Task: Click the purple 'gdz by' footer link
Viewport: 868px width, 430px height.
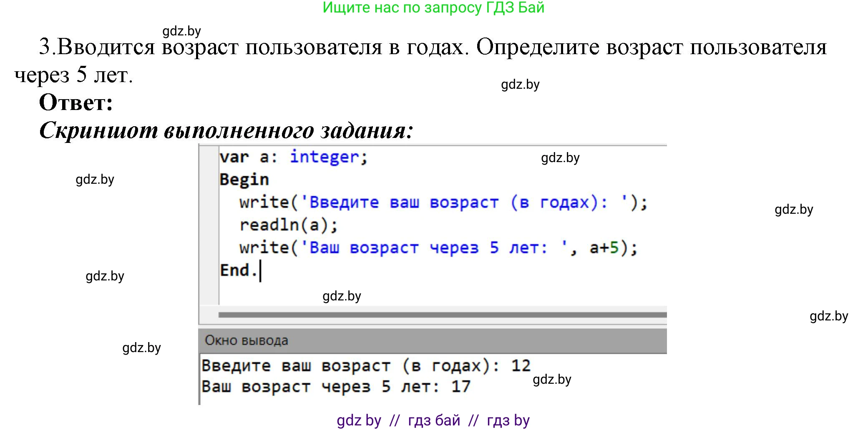Action: click(359, 420)
